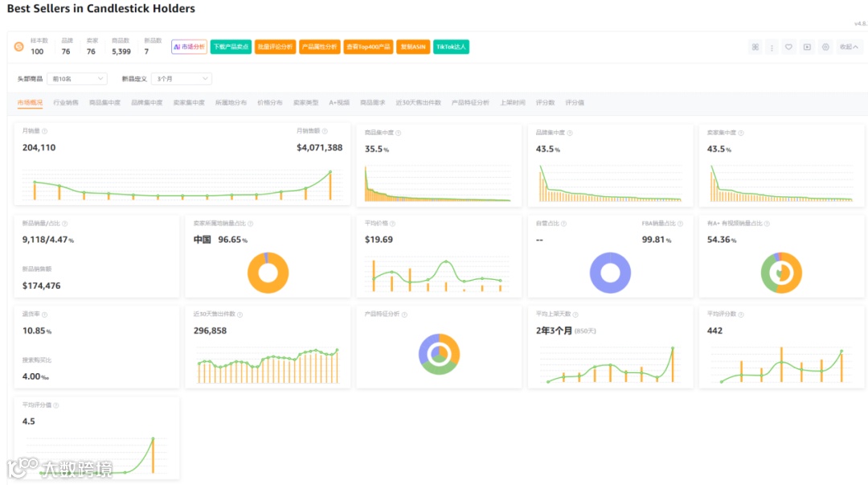Click the 查看Top400产品 button
This screenshot has width=868, height=485.
368,47
